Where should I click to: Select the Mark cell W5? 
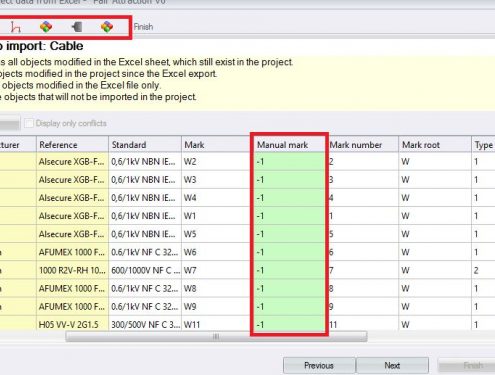[x=217, y=234]
